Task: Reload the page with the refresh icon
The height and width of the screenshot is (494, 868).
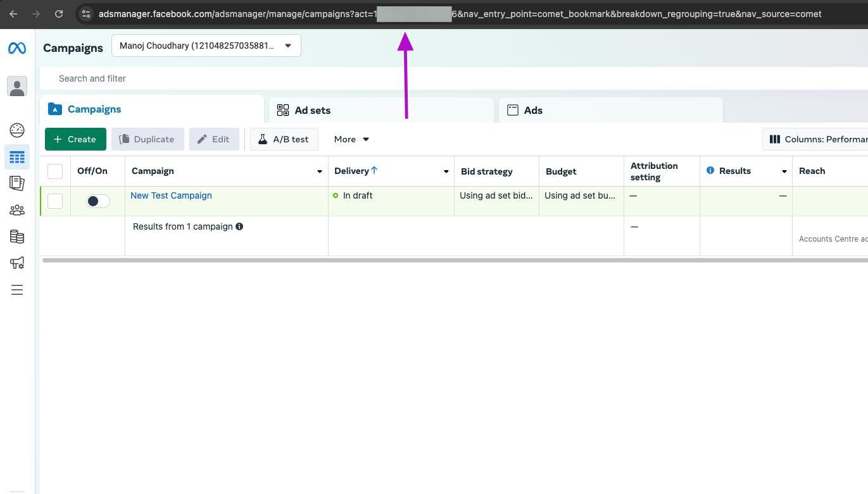Action: (x=59, y=14)
